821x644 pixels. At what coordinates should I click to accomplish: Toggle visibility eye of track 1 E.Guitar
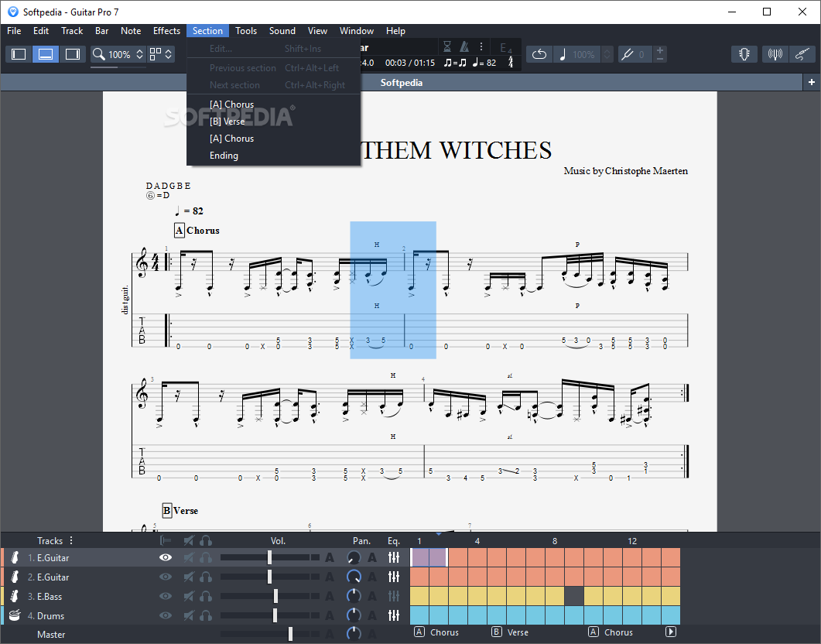coord(166,557)
